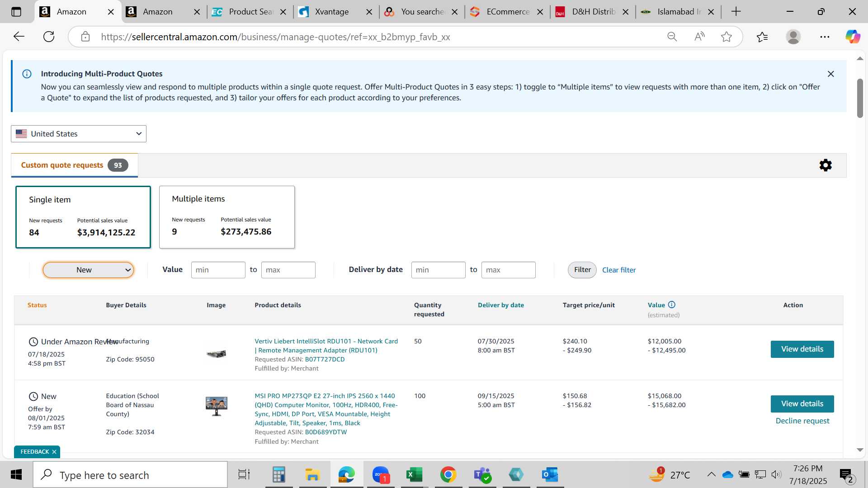View details for Vertiv Liebert request
The width and height of the screenshot is (868, 488).
[802, 349]
